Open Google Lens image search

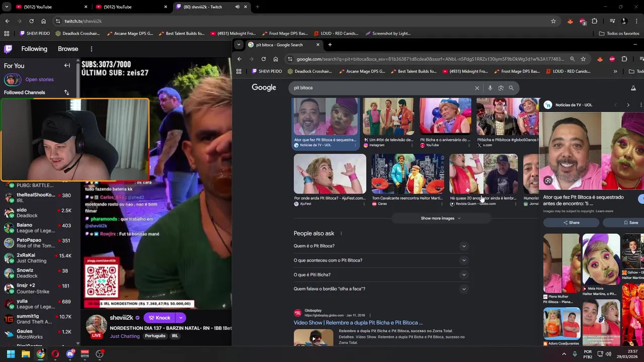click(501, 88)
